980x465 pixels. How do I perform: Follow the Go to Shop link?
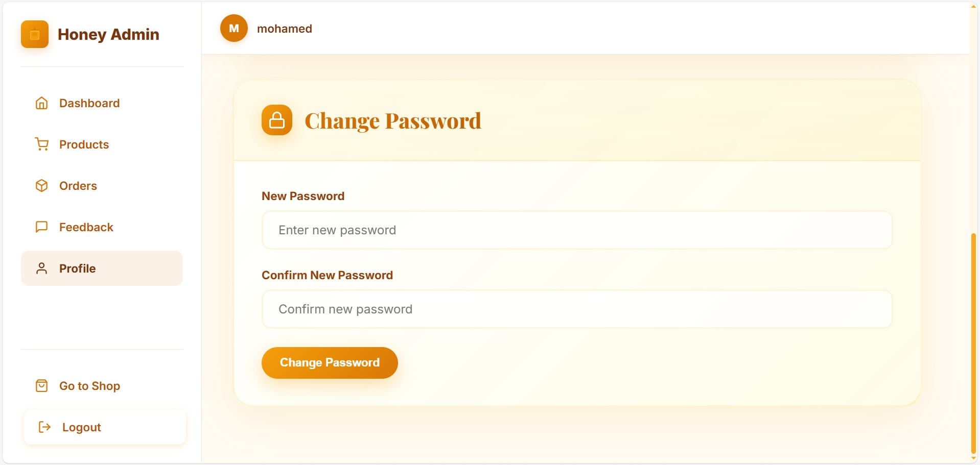(90, 386)
